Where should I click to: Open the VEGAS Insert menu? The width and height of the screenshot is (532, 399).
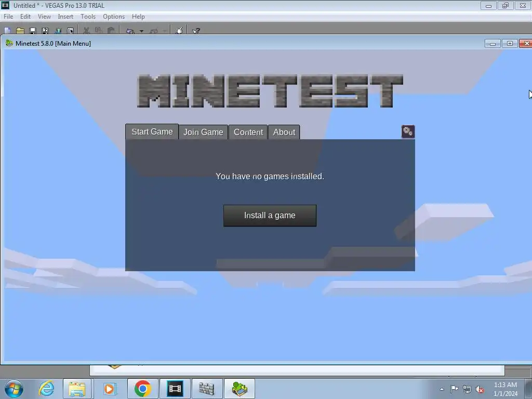point(65,16)
